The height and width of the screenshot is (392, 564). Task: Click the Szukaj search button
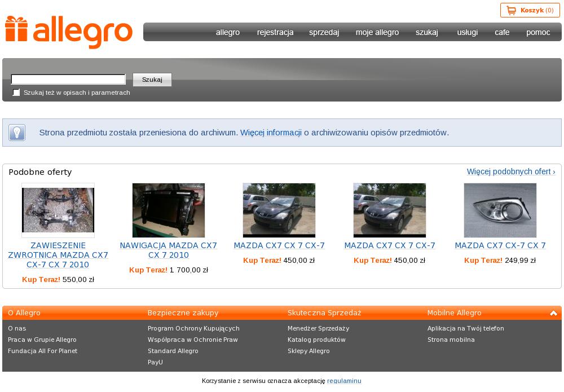point(152,80)
